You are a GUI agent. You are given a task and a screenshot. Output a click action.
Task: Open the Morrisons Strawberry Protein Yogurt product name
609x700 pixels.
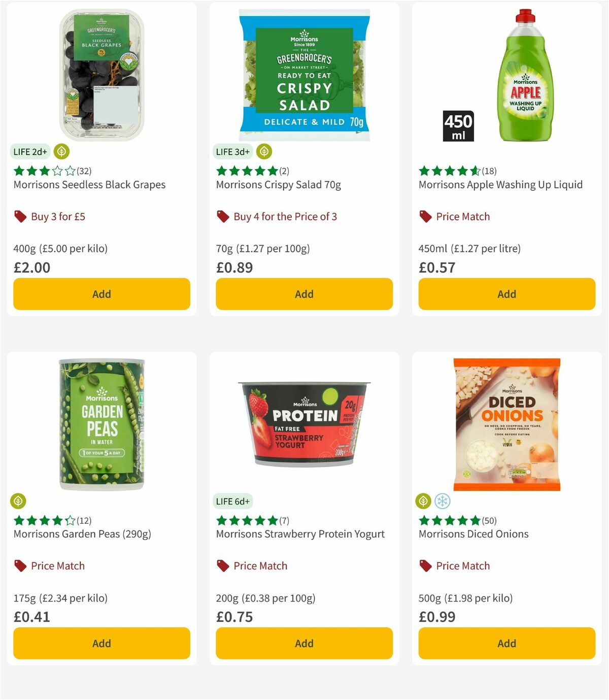pyautogui.click(x=300, y=534)
